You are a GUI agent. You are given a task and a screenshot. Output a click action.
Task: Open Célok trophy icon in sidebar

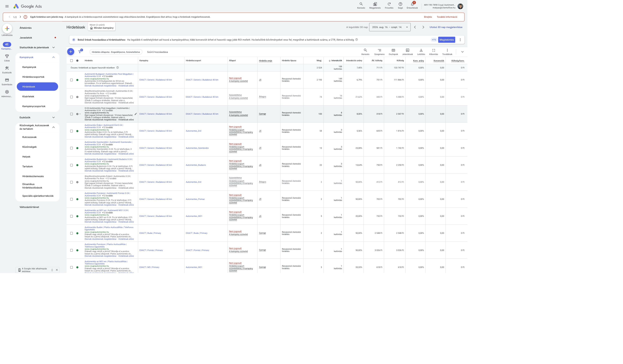[x=7, y=56]
